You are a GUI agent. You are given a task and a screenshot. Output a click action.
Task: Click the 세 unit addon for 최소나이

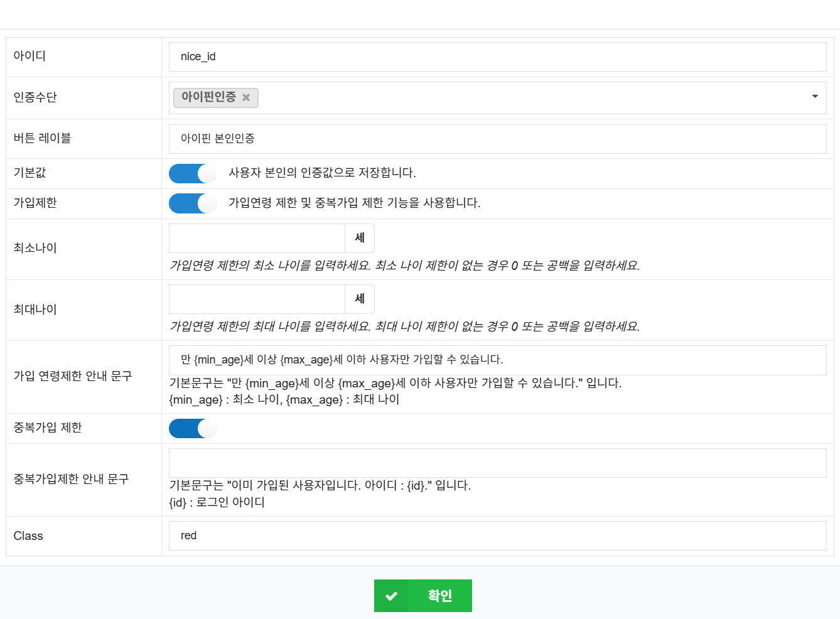coord(360,239)
